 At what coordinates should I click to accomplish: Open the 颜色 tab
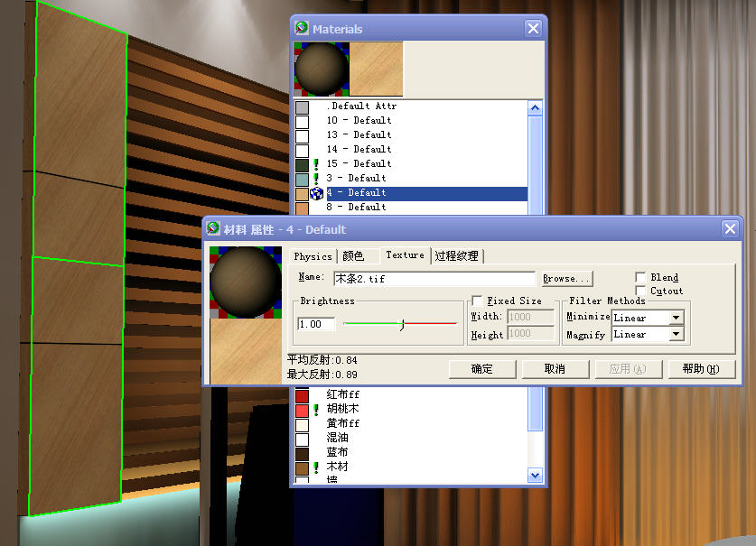(353, 257)
